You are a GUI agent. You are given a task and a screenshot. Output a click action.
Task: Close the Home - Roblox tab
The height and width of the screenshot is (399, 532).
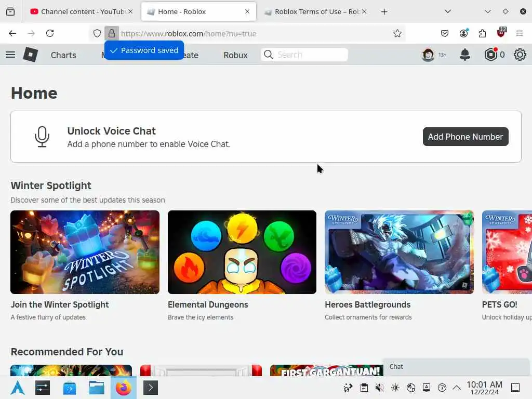(x=247, y=11)
